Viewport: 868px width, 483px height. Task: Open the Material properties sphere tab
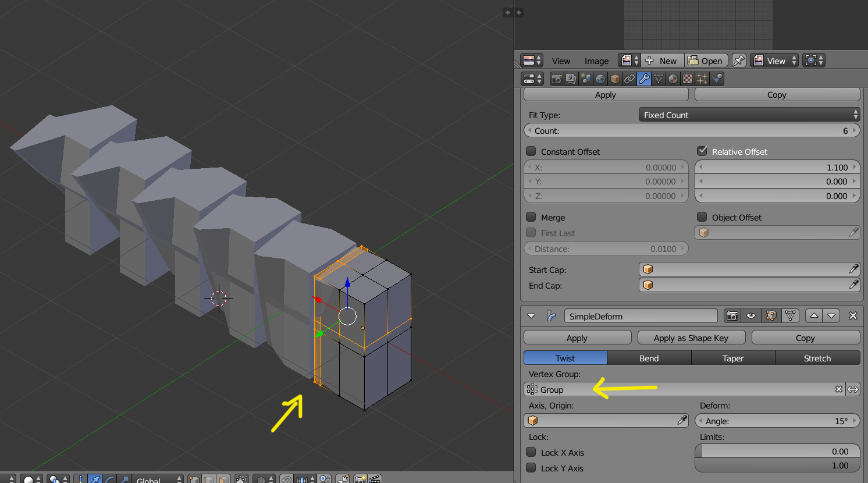click(x=673, y=79)
